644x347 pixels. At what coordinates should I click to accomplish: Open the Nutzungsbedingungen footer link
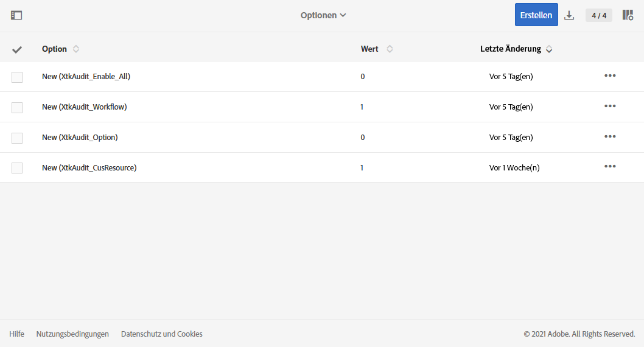pos(72,334)
